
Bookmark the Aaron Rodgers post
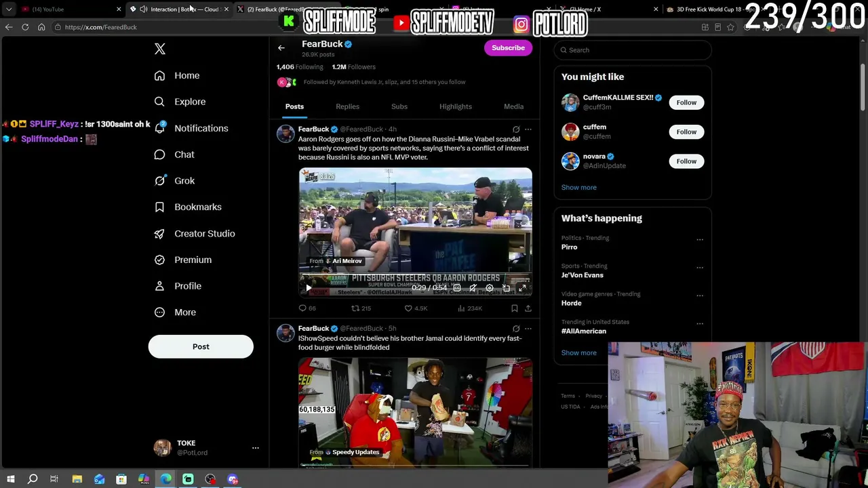[x=515, y=308]
